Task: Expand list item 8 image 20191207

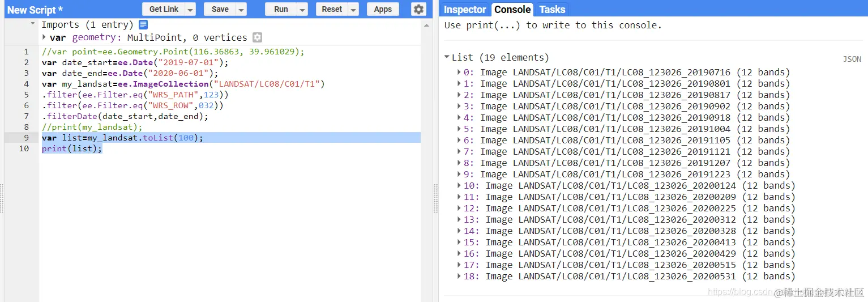Action: pyautogui.click(x=459, y=163)
